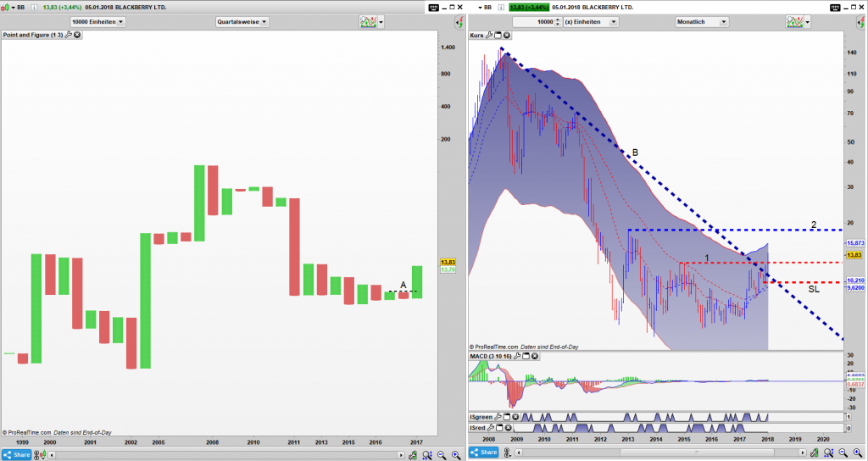Toggle the left chart's side panel arrow
868x461 pixels.
[x=459, y=22]
